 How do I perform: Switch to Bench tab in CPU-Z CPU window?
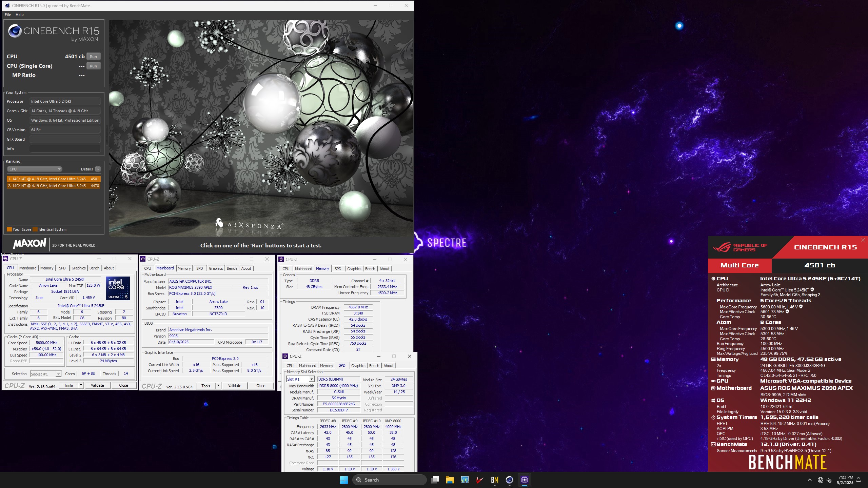[94, 268]
